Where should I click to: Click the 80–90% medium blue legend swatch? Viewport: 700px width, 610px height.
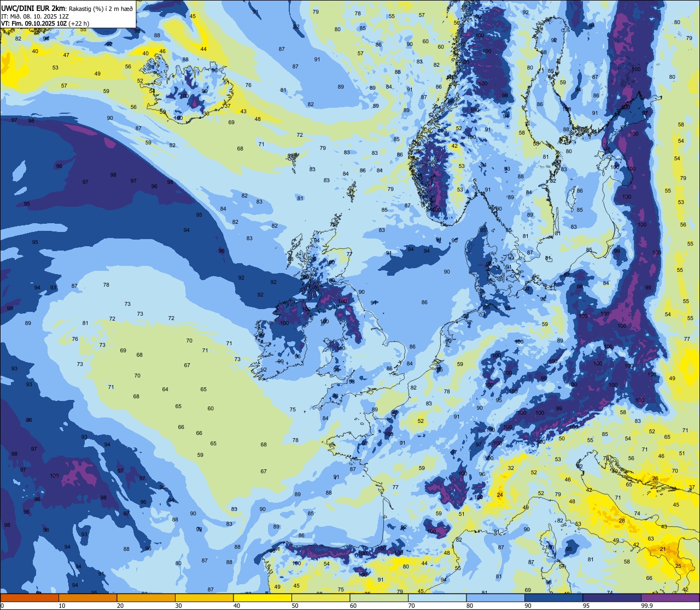[x=495, y=597]
